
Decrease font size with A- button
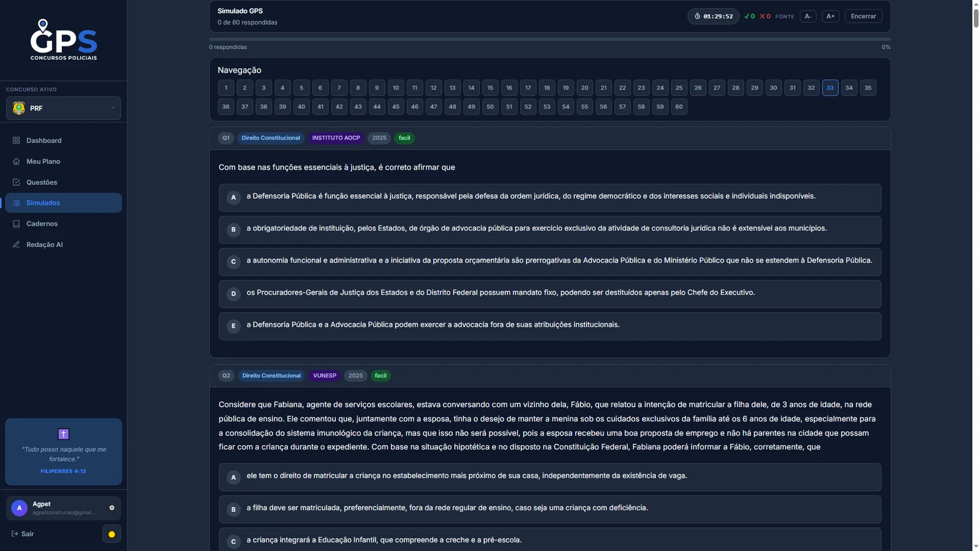click(808, 17)
